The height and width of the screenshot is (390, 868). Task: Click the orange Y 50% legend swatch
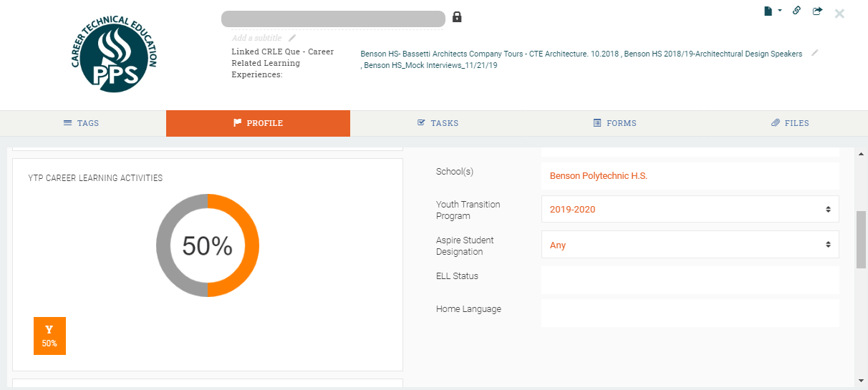click(x=49, y=336)
